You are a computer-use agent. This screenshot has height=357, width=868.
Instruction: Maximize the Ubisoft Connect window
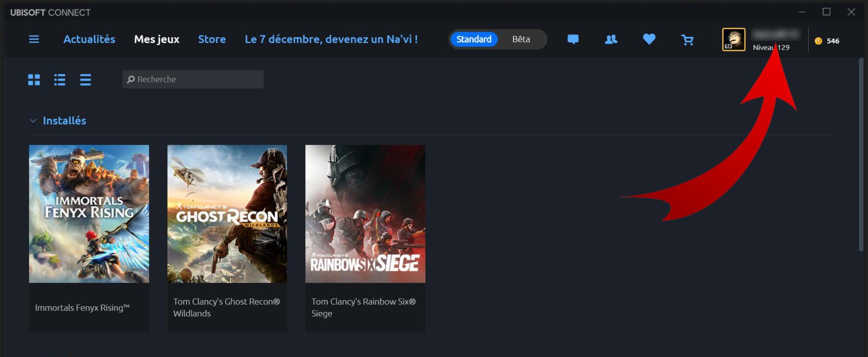tap(826, 12)
